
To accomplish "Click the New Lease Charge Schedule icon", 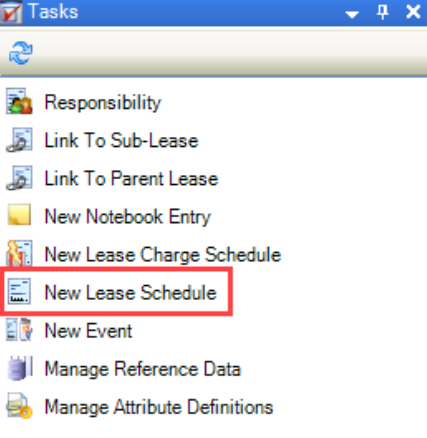I will coord(19,253).
